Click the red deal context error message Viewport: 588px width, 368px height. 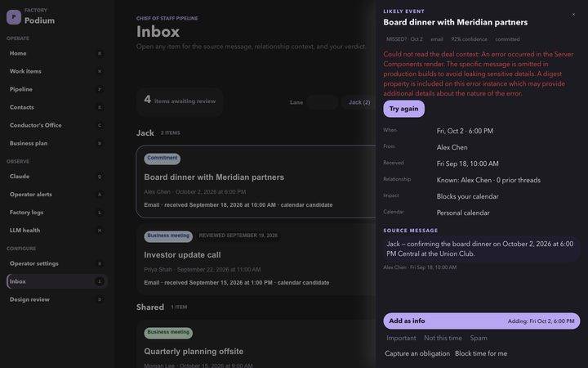tap(479, 74)
